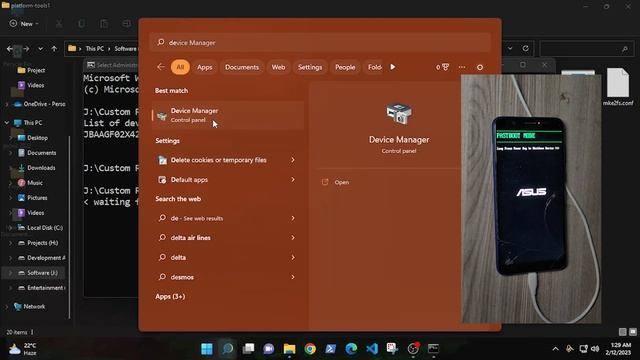Image resolution: width=640 pixels, height=360 pixels.
Task: Switch to the Settings filter tab
Action: (x=310, y=67)
